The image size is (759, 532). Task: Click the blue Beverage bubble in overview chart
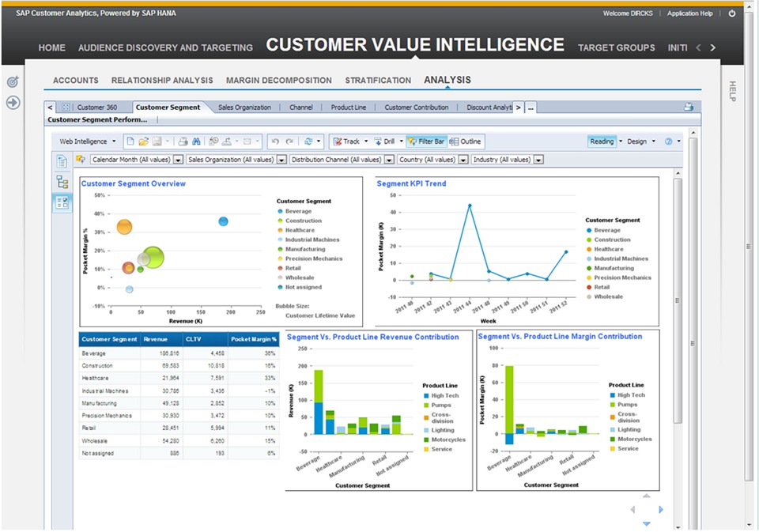coord(223,221)
